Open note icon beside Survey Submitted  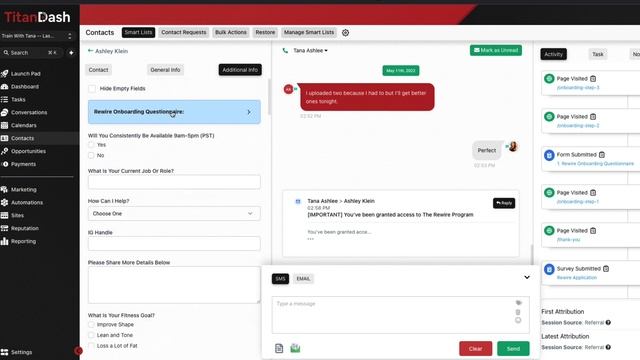click(x=606, y=269)
